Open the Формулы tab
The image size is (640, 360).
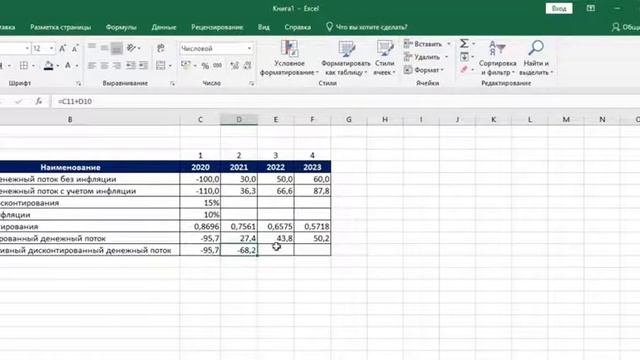[121, 27]
